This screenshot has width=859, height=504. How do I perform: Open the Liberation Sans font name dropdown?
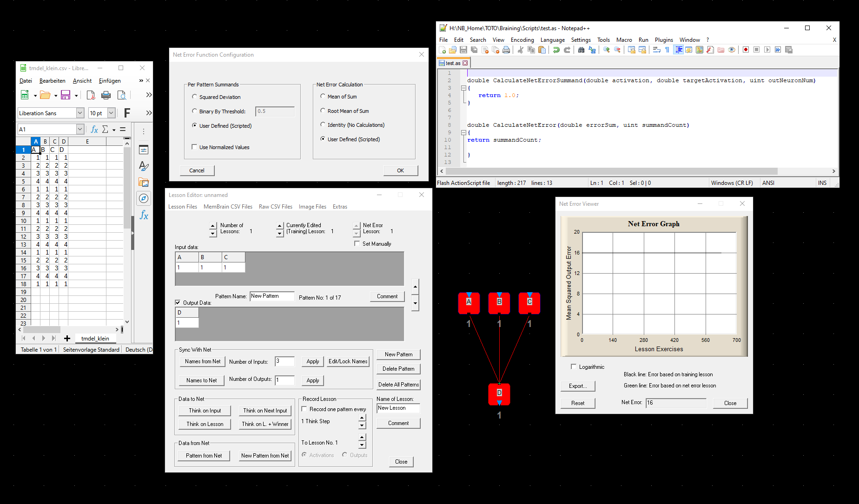coord(80,113)
